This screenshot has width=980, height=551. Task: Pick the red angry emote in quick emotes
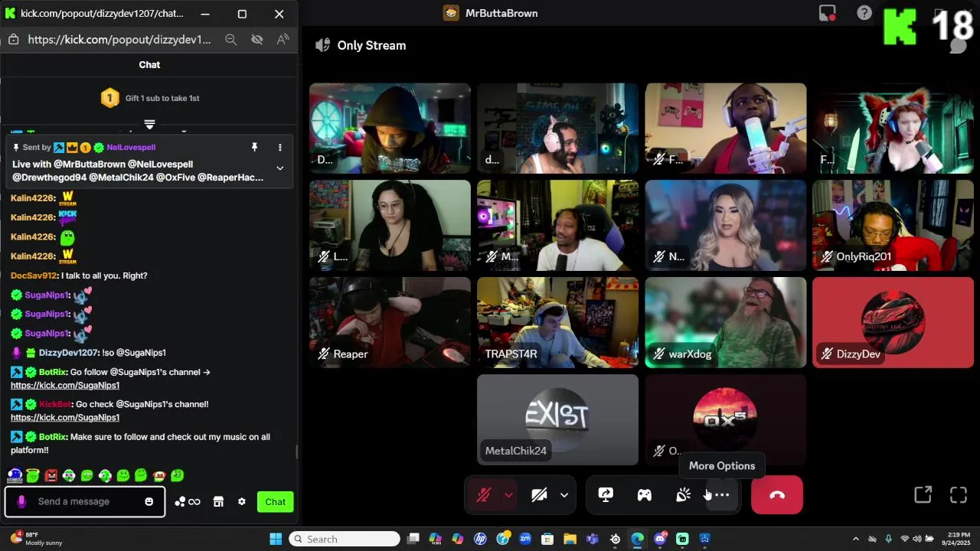pyautogui.click(x=51, y=475)
